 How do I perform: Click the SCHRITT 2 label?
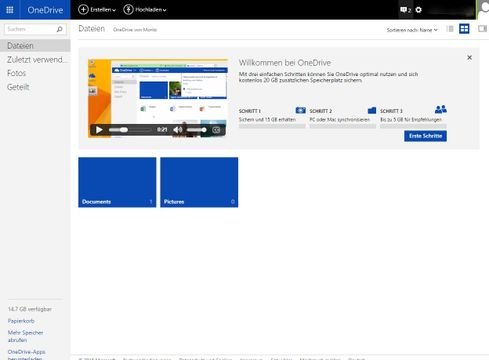coord(321,111)
